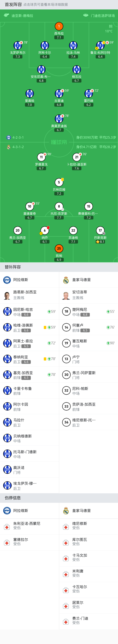Click the Real Madrid crest beside formation 4-3-1-2
118x644 pixels.
(x=9, y=147)
